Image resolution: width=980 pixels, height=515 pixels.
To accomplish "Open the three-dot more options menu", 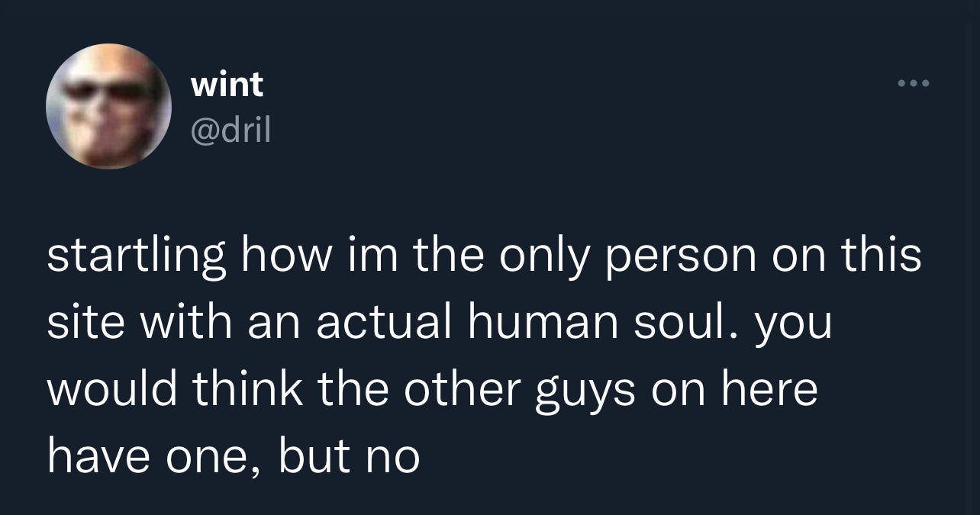I will point(914,83).
